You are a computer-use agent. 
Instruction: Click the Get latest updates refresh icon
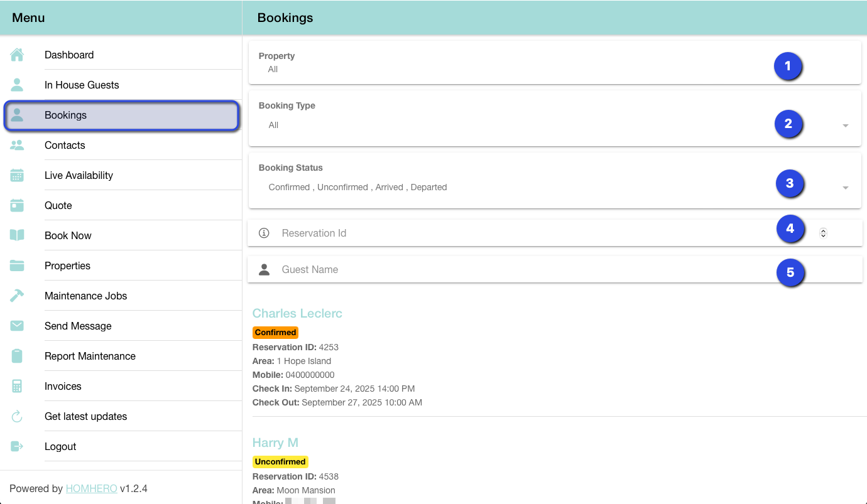(17, 417)
